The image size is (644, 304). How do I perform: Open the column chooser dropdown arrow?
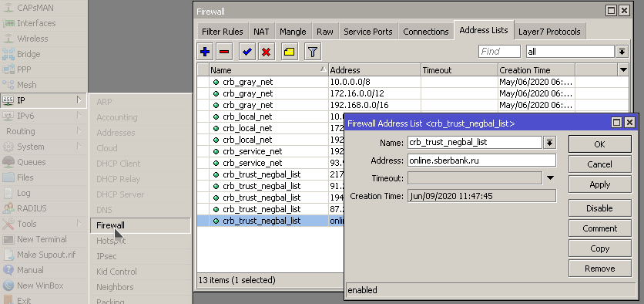tap(623, 70)
